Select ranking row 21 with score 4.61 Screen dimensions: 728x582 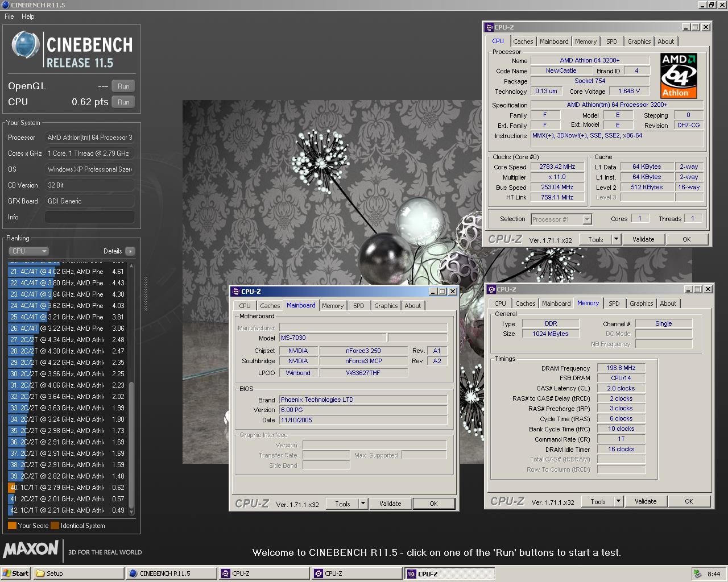tap(67, 272)
